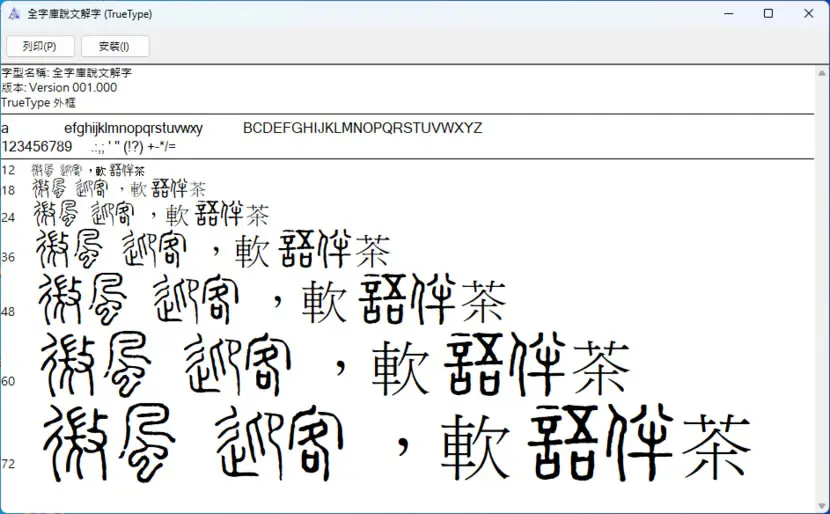Viewport: 830px width, 514px height.
Task: Click the size 12 sample text line
Action: 88,170
